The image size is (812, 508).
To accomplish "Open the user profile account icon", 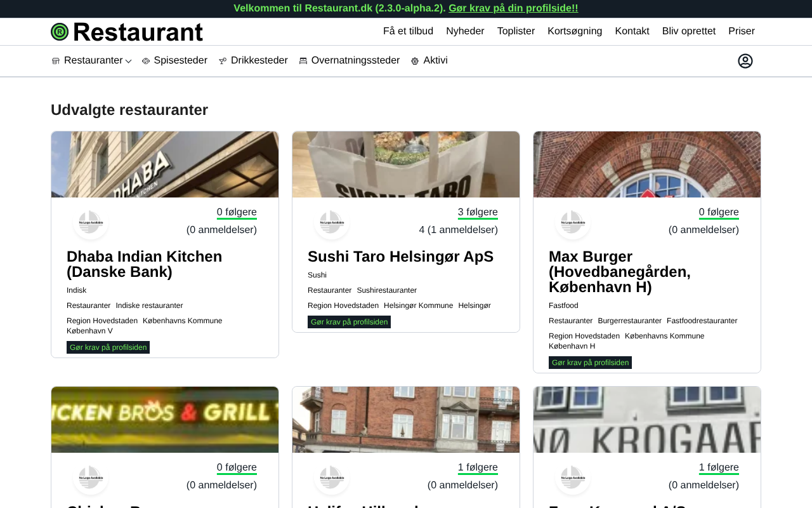I will (x=745, y=61).
